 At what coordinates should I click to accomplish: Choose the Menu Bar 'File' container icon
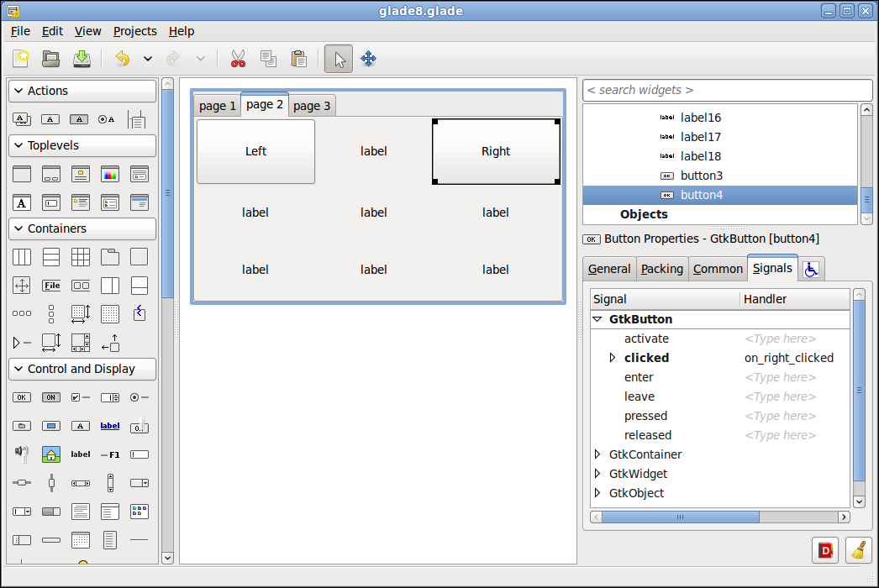(x=51, y=286)
